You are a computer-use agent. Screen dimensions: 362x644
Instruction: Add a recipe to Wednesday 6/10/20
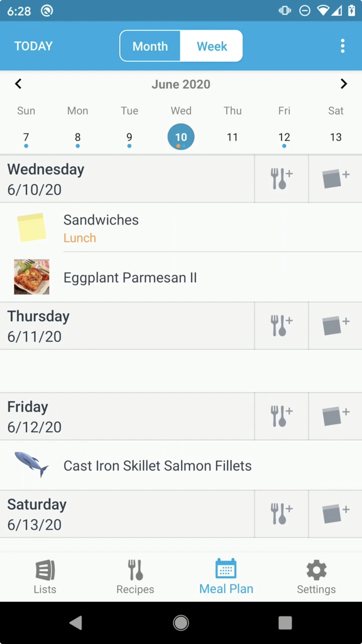click(x=281, y=179)
